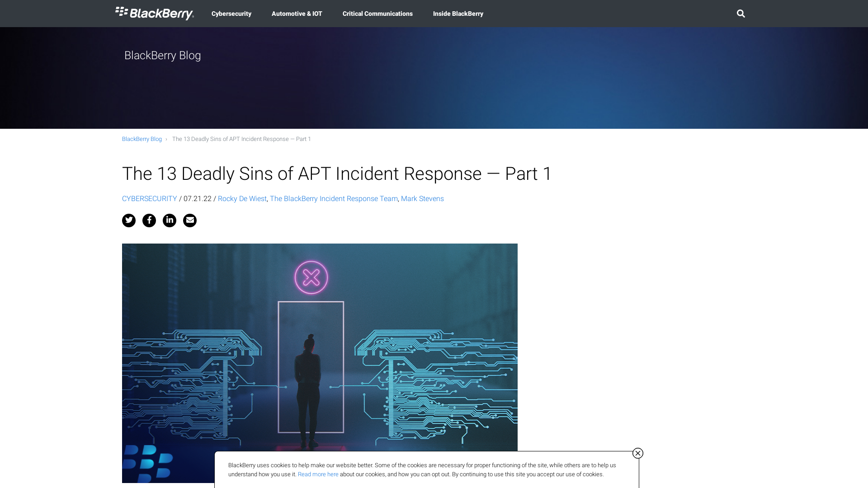Screen dimensions: 868x488
Task: Expand the breadcrumb arrow after BlackBerry Blog
Action: pyautogui.click(x=167, y=139)
